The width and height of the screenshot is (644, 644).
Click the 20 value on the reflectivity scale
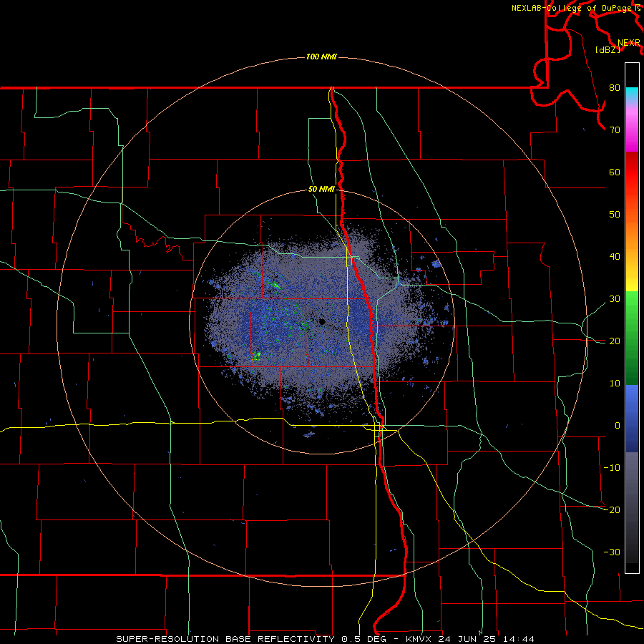pos(615,341)
